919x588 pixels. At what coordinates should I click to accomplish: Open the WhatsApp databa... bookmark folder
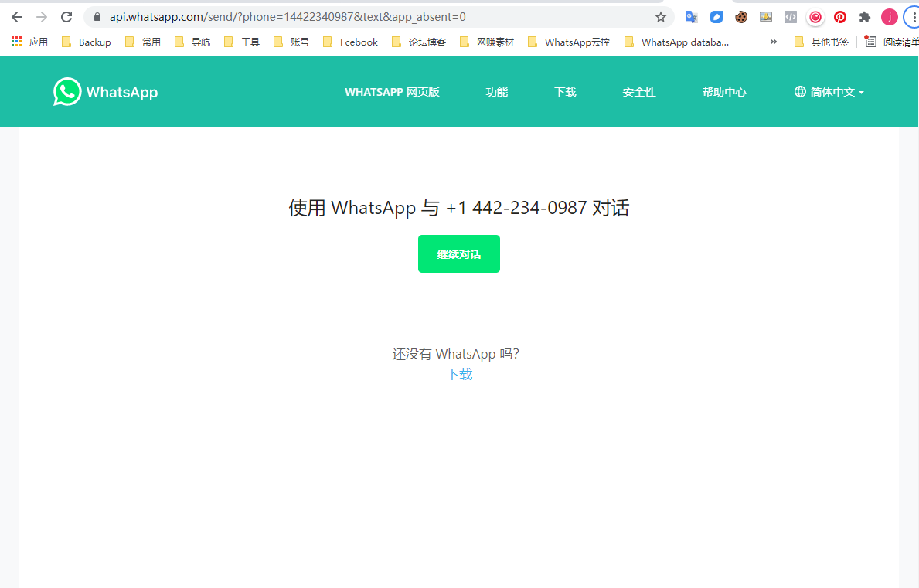[676, 42]
